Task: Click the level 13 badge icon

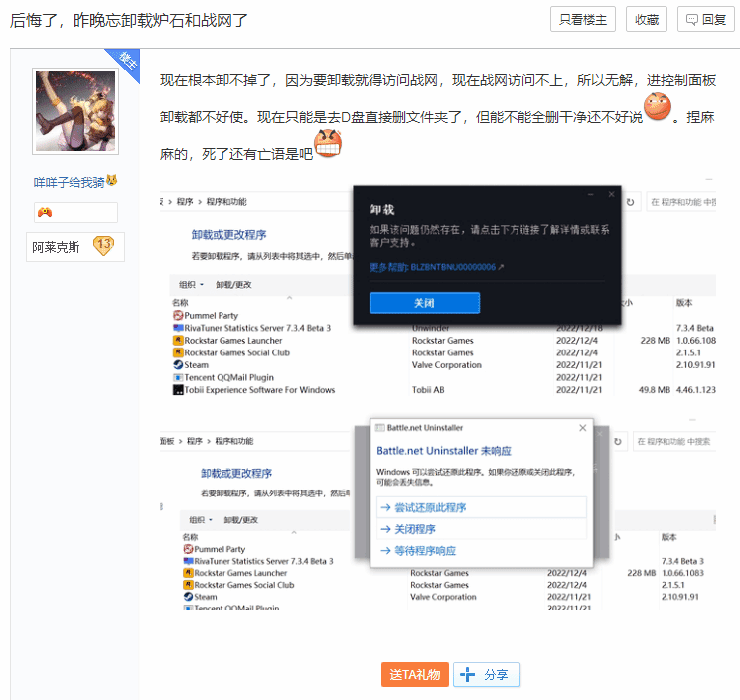Action: click(104, 246)
